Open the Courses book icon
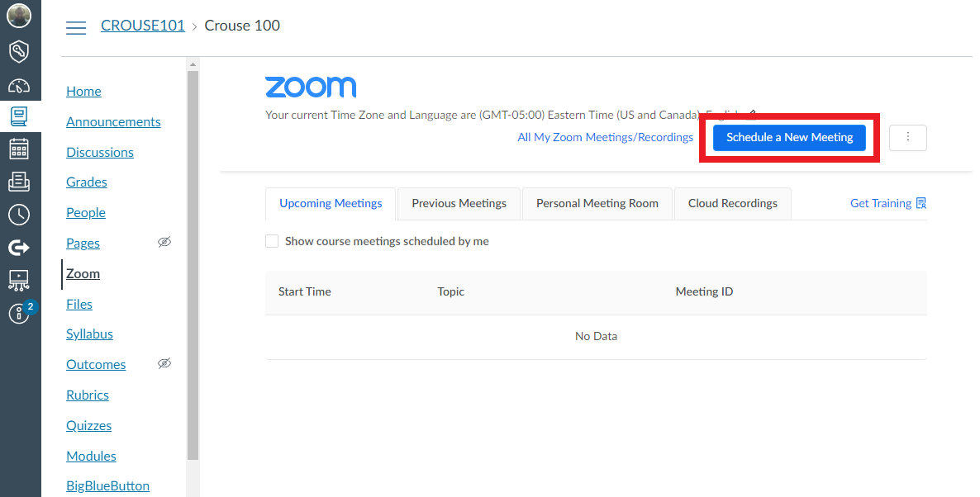This screenshot has width=980, height=497. tap(19, 116)
